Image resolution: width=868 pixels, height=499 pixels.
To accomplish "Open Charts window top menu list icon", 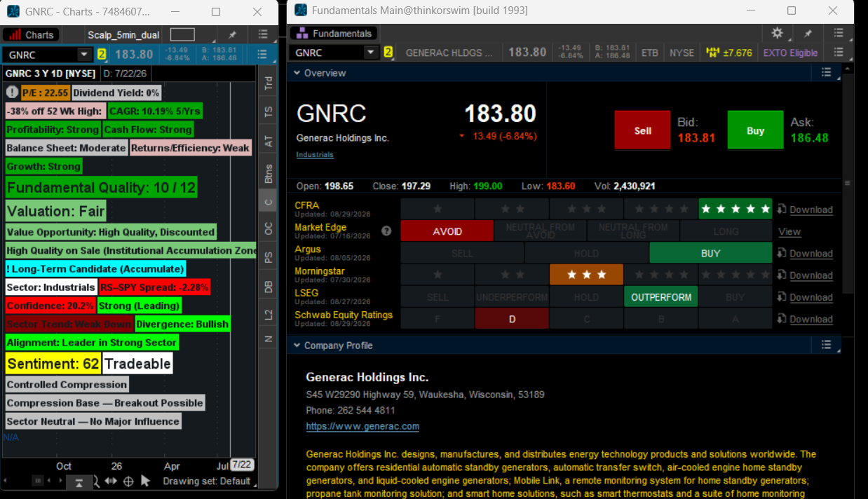I will (x=263, y=34).
